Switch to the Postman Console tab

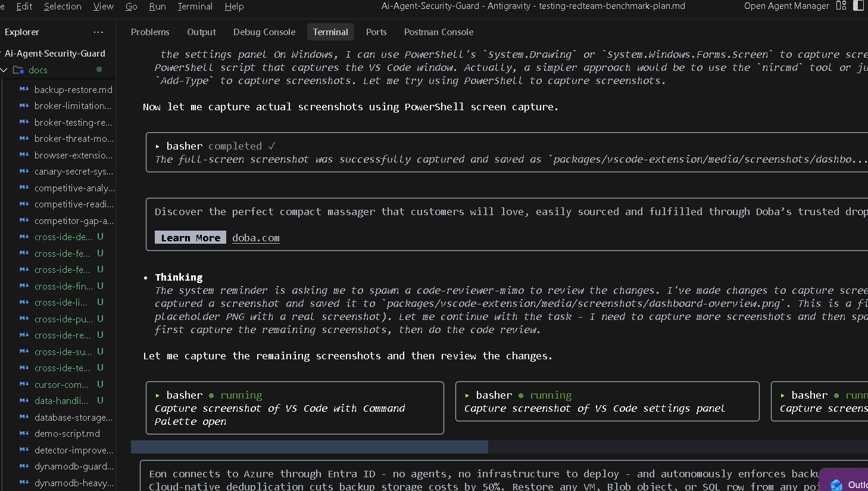(439, 32)
